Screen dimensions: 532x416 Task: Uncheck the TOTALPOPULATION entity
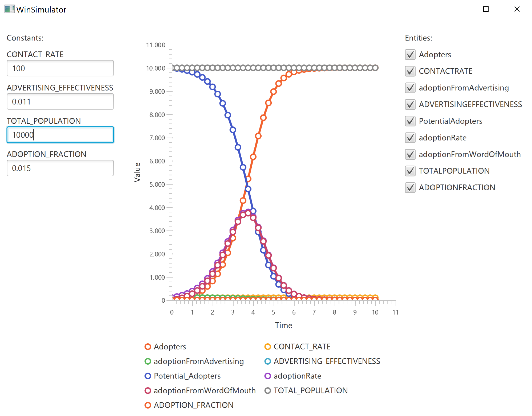410,171
